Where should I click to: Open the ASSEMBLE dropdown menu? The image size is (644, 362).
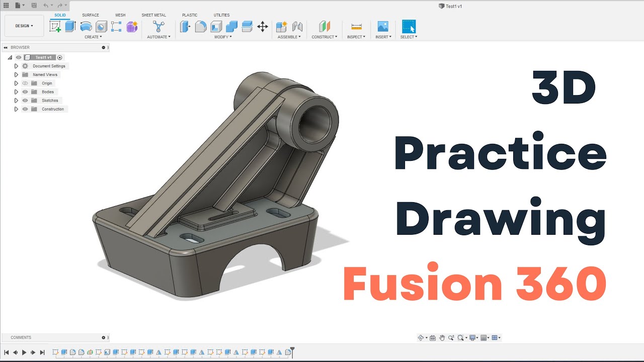pyautogui.click(x=289, y=37)
